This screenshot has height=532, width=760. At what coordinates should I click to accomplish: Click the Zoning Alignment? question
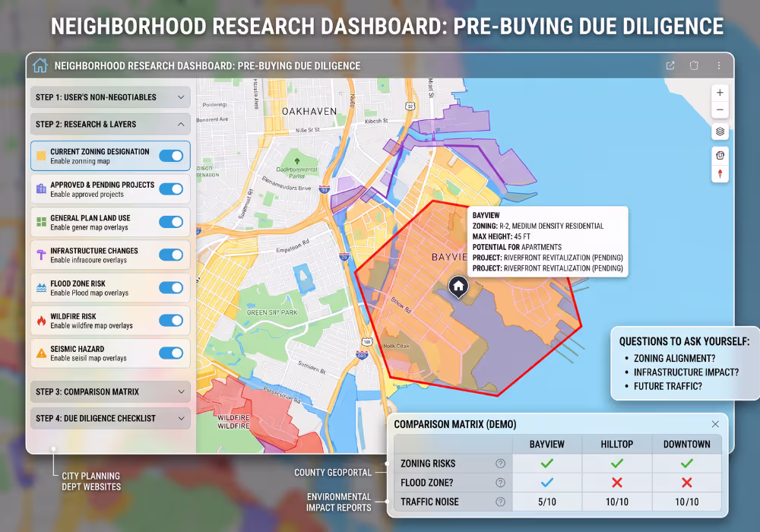click(674, 359)
